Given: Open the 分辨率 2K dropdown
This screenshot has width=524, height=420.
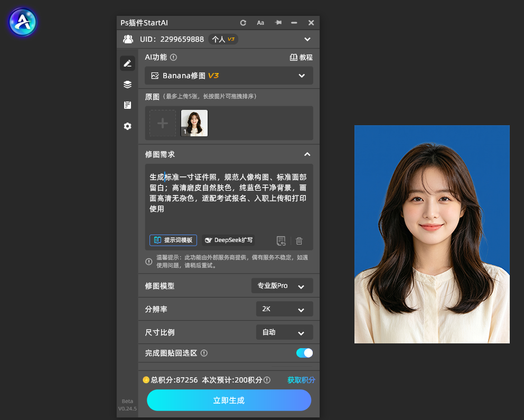Looking at the screenshot, I should pyautogui.click(x=284, y=309).
